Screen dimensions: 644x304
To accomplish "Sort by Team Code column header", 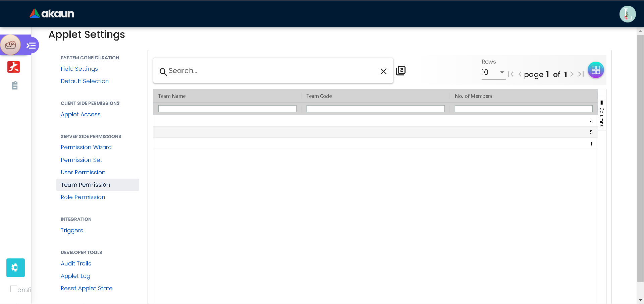I will click(x=319, y=96).
